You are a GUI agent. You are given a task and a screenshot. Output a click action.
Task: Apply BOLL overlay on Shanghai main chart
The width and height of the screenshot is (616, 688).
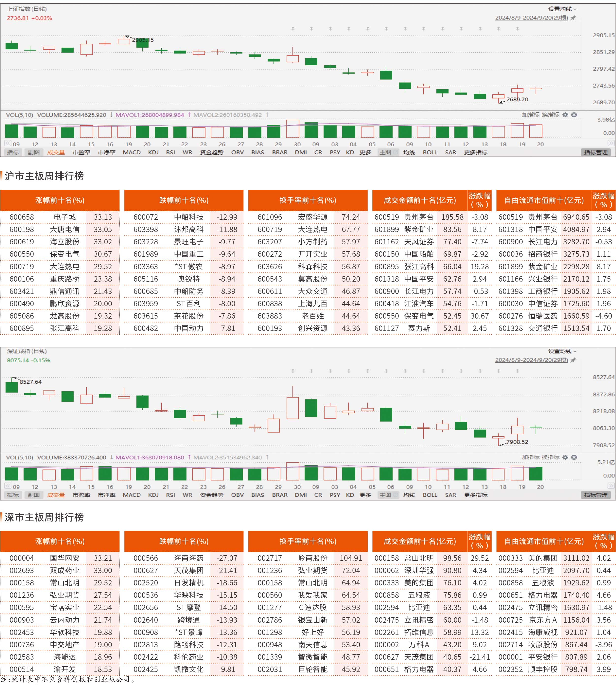[430, 152]
